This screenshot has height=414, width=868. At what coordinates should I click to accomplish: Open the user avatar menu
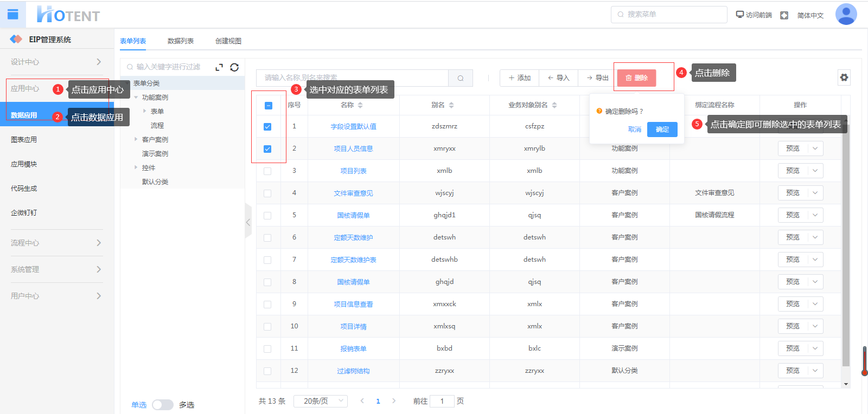point(846,15)
